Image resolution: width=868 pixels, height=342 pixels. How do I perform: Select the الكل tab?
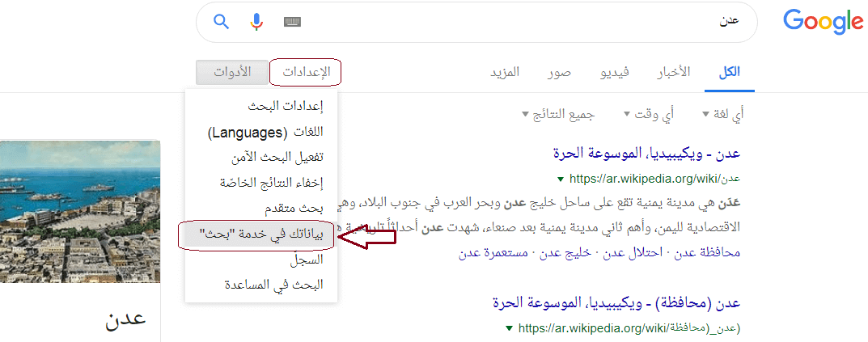(730, 73)
